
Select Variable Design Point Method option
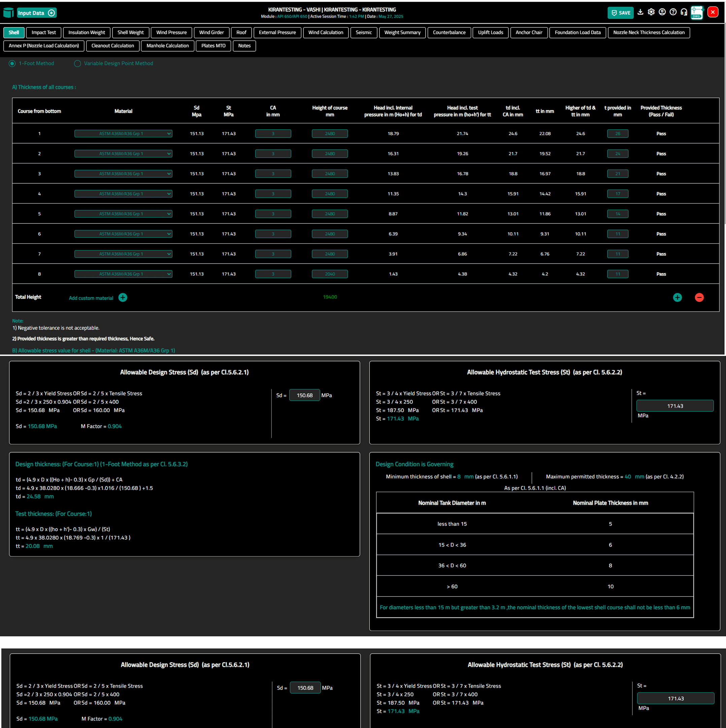[x=77, y=63]
